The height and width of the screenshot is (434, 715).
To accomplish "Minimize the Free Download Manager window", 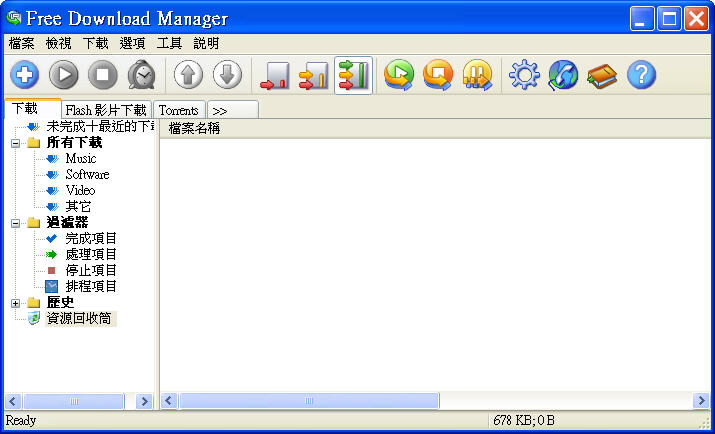I will (642, 19).
